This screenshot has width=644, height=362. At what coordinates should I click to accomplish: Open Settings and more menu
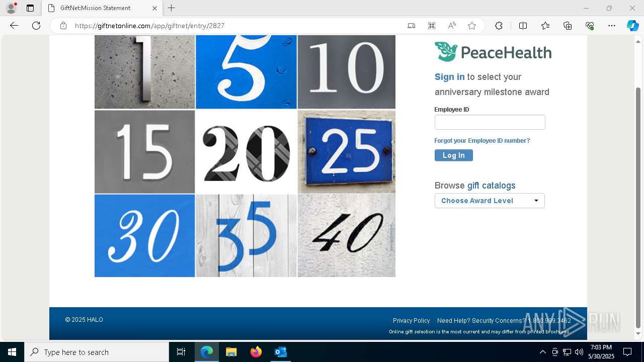tap(612, 26)
